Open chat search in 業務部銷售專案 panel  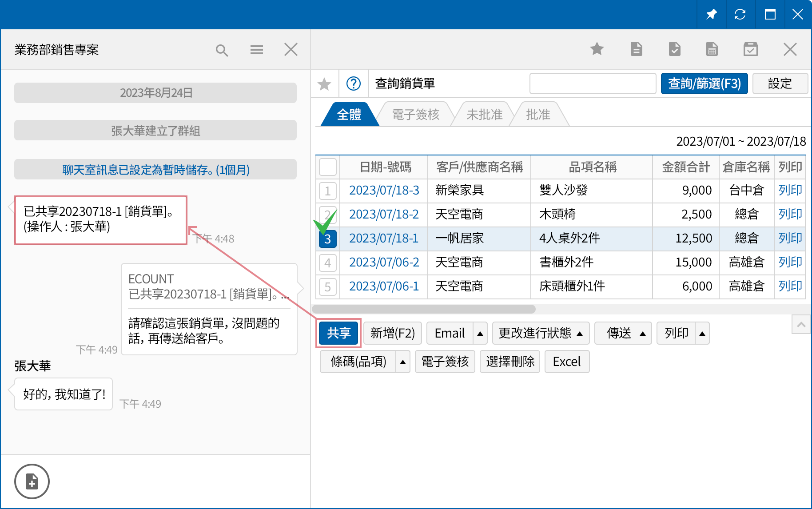[222, 50]
